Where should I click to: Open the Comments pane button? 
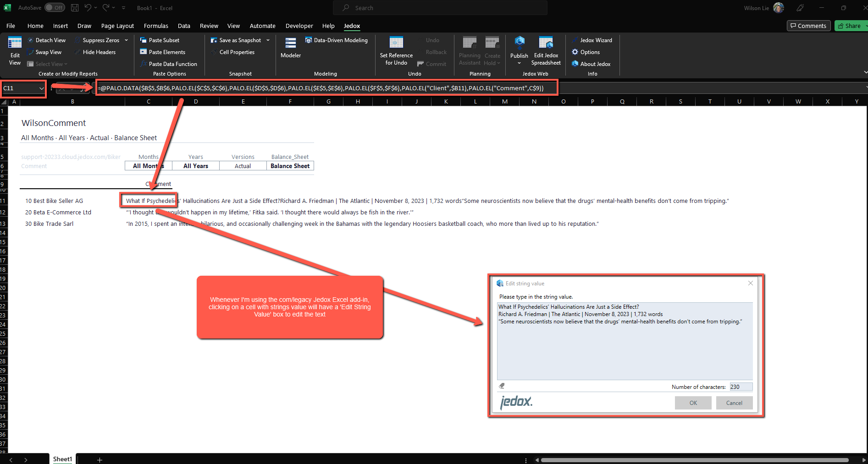808,26
